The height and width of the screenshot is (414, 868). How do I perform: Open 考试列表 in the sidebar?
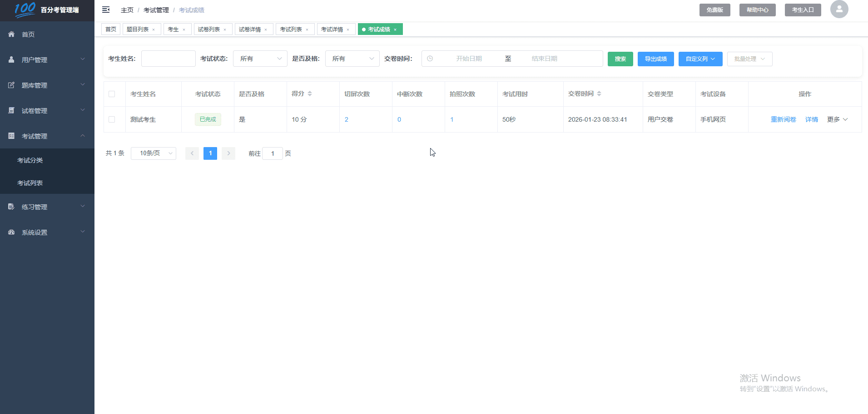pos(30,183)
